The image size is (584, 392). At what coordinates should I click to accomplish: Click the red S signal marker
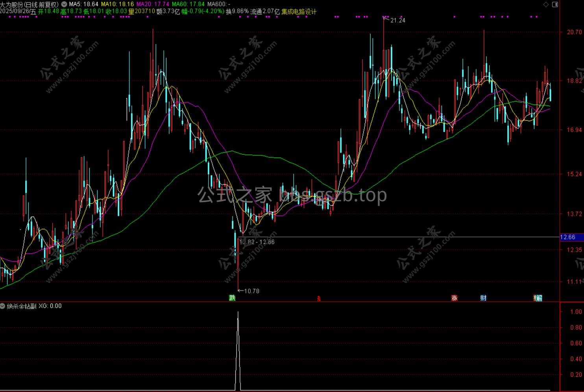pyautogui.click(x=319, y=299)
